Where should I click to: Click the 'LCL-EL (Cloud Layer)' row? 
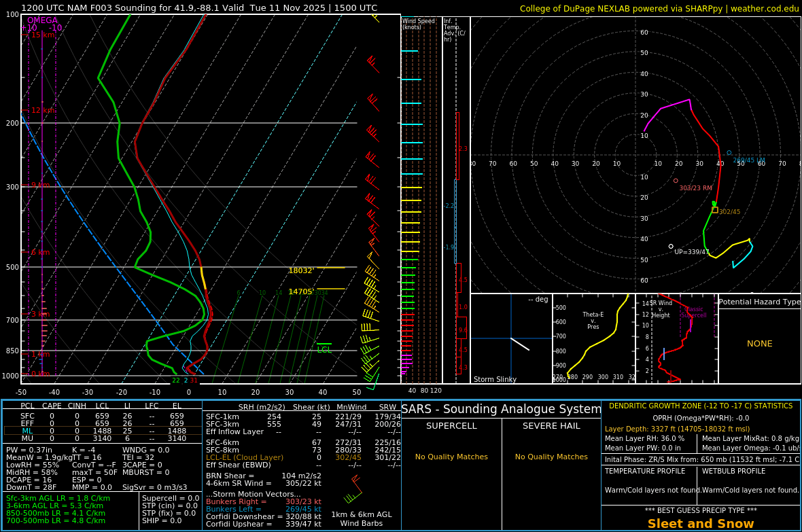pyautogui.click(x=303, y=457)
